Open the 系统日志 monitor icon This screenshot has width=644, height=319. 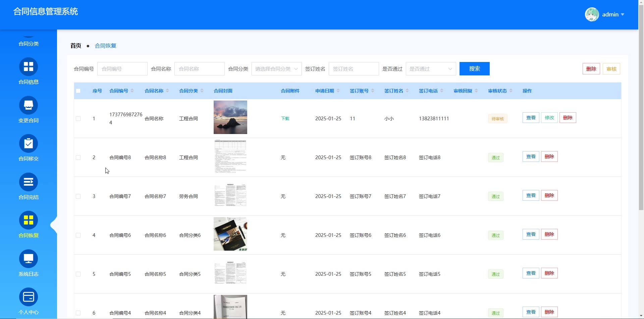pos(29,259)
